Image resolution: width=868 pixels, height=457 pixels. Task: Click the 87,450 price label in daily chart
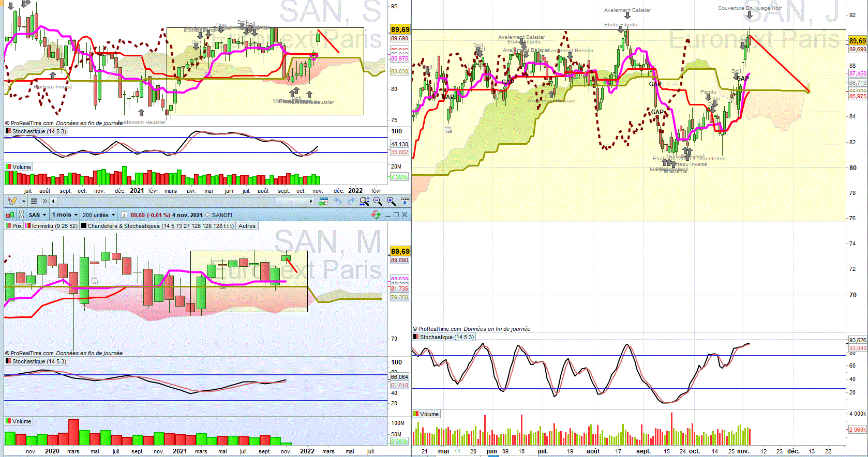click(x=858, y=73)
